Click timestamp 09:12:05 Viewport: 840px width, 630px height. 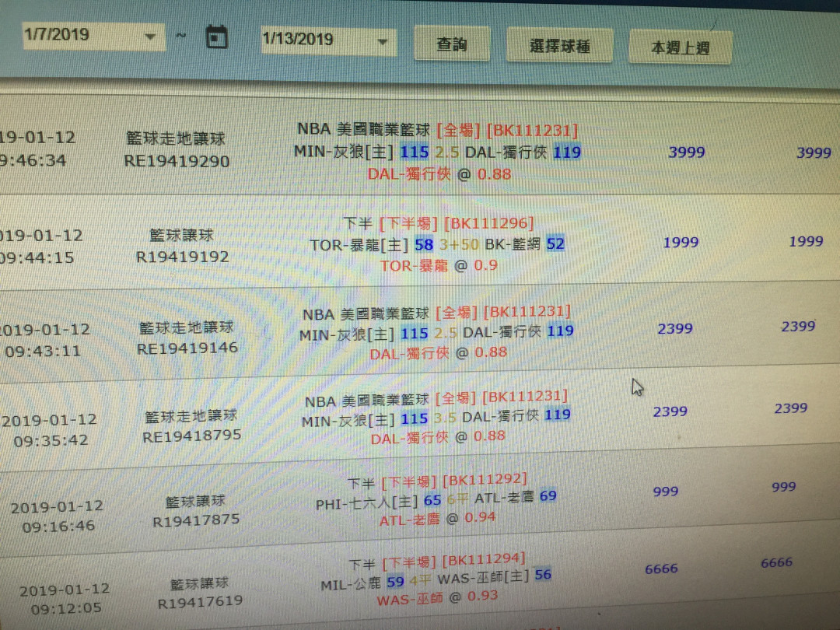click(66, 608)
